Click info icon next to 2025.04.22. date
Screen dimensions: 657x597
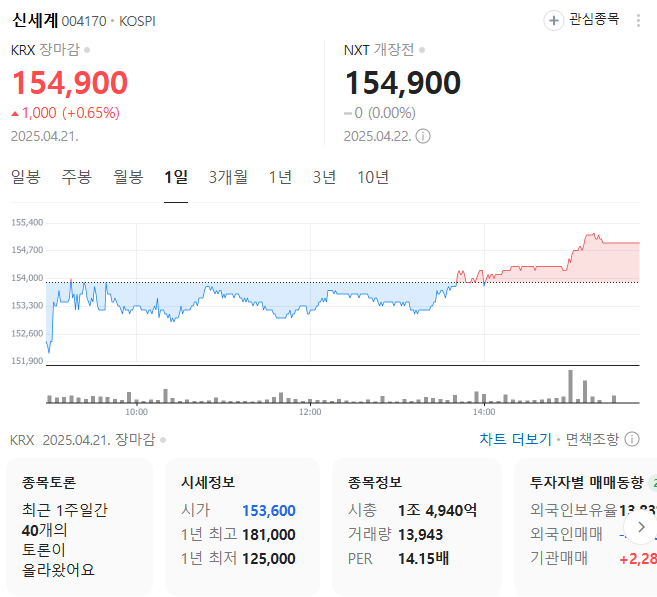[x=423, y=136]
